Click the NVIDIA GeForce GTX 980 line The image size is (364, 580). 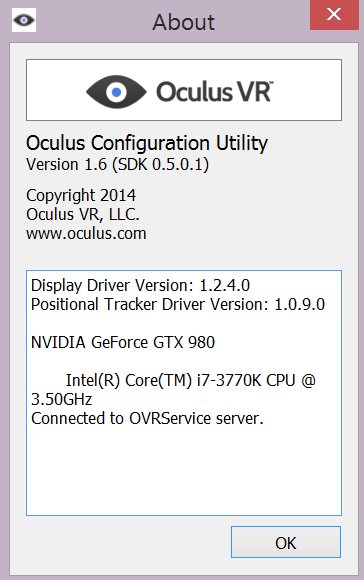[123, 342]
